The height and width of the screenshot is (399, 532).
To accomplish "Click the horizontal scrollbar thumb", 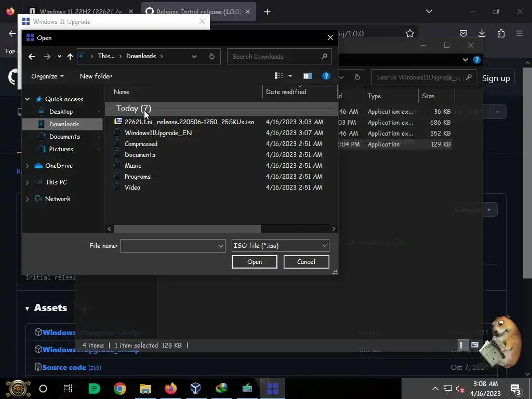I will (x=187, y=229).
